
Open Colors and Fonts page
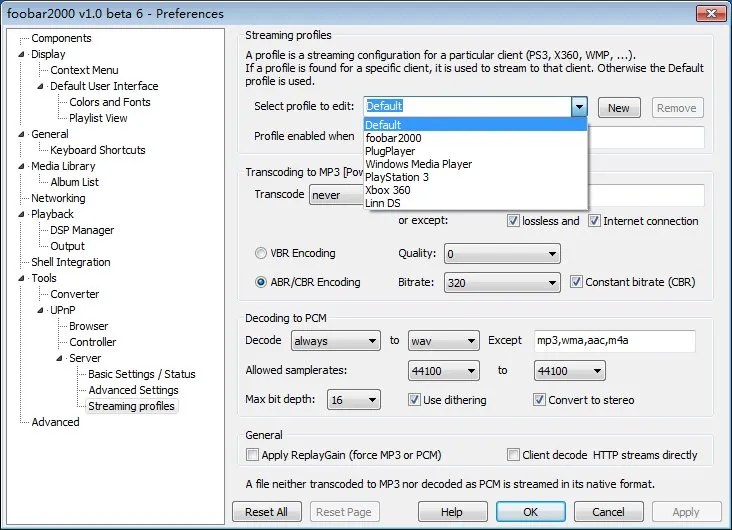pyautogui.click(x=110, y=102)
